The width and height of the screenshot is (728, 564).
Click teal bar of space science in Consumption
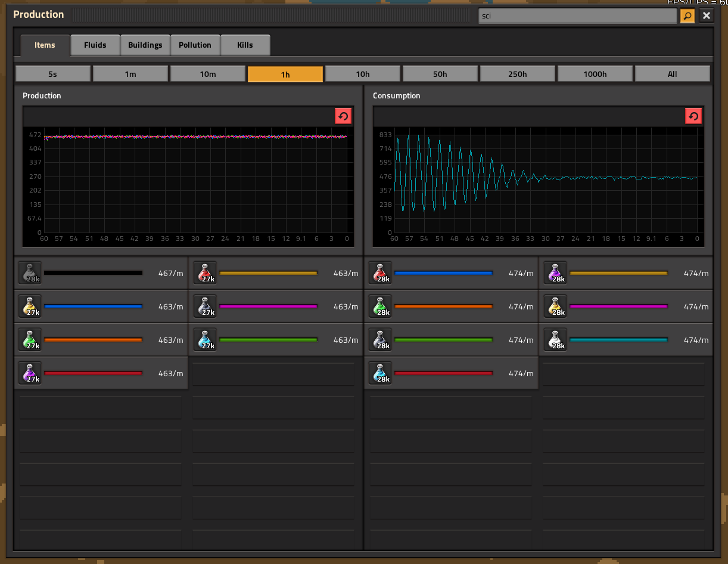[x=619, y=340]
